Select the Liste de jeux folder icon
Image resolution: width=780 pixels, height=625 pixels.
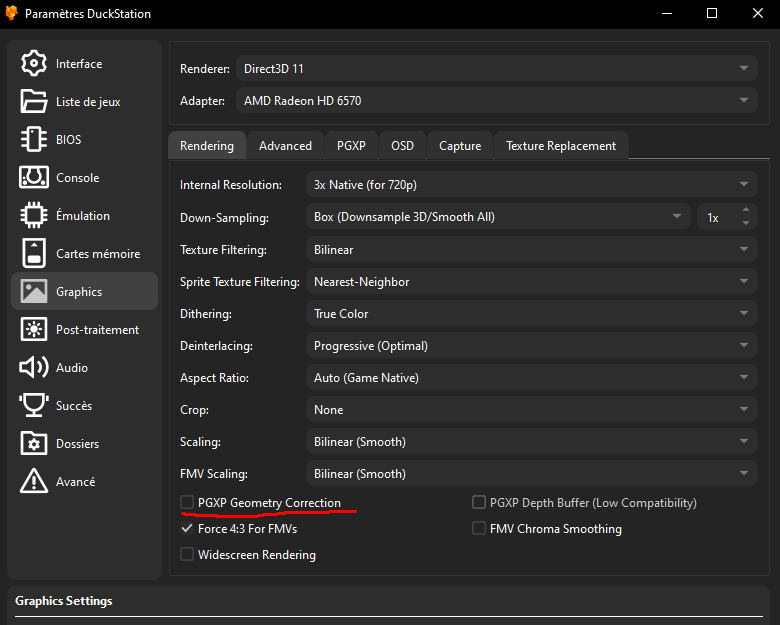(x=34, y=101)
